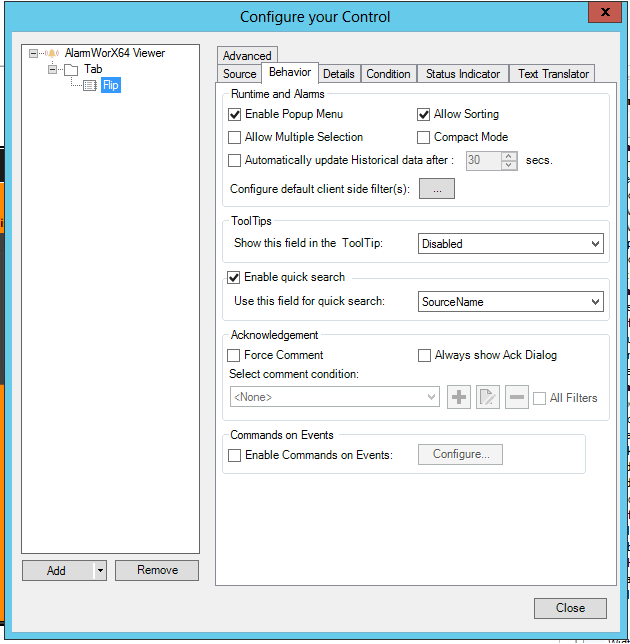Click the ellipsis button for client side filters
The height and width of the screenshot is (644, 630).
point(436,188)
